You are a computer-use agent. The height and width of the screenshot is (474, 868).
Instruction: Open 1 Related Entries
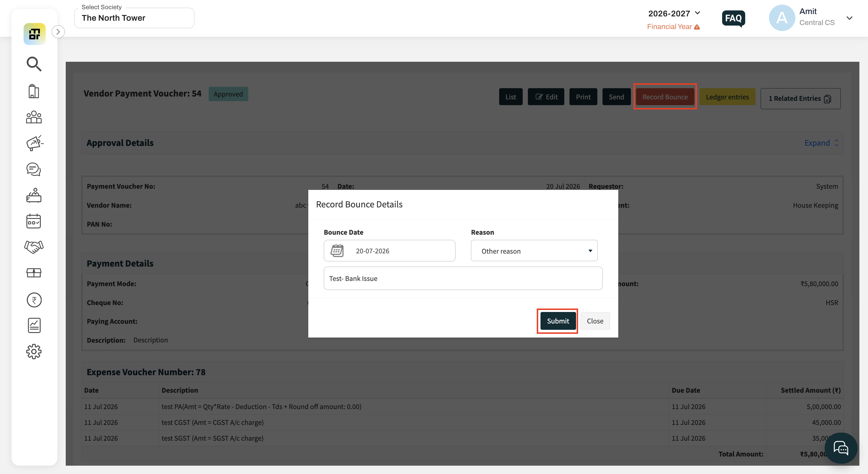point(800,99)
